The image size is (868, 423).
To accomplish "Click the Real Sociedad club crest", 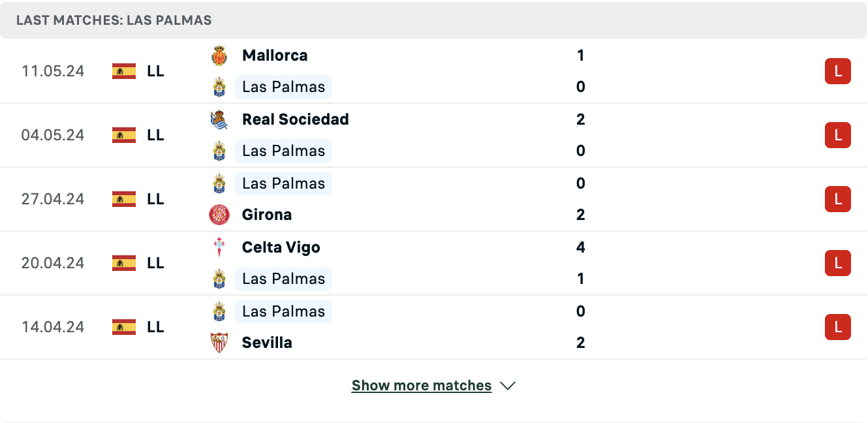I will [x=219, y=119].
